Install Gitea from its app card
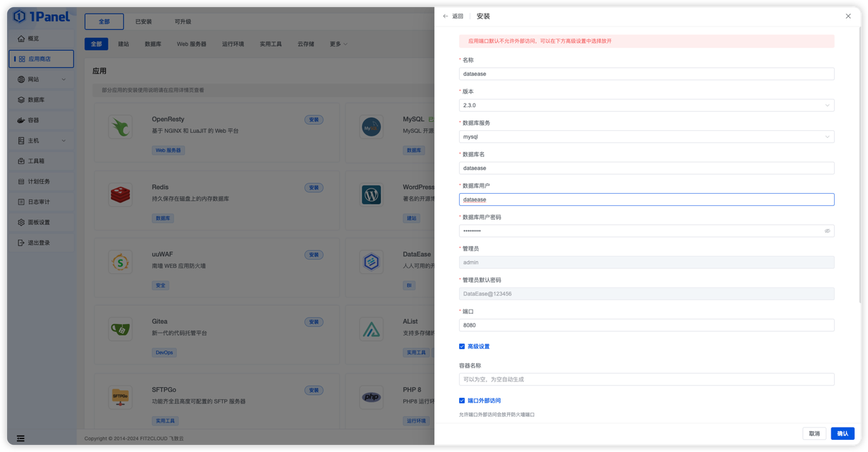This screenshot has height=452, width=868. coord(314,322)
